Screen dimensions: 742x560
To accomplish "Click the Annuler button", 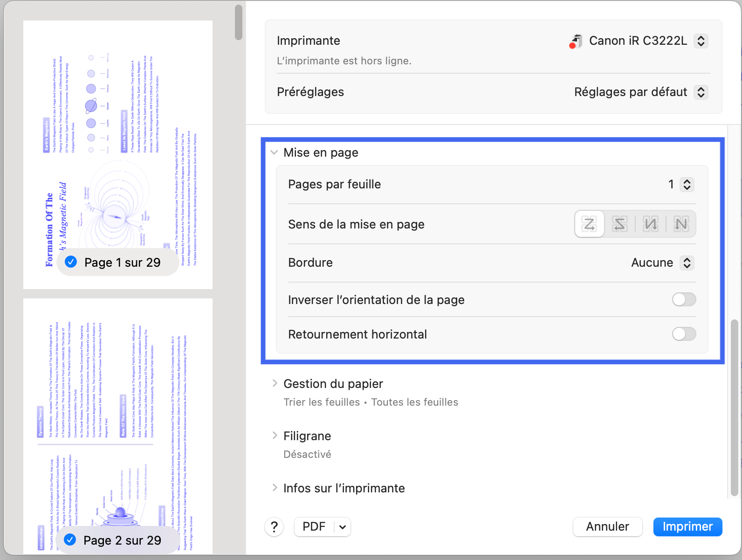I will (607, 527).
